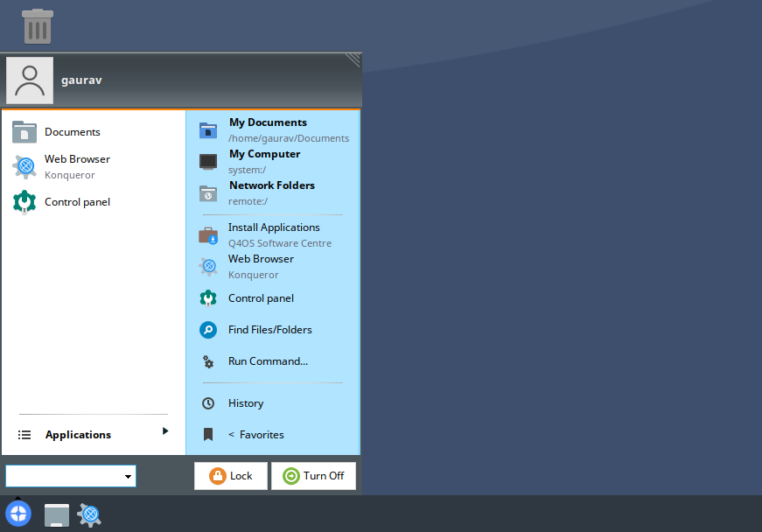Click the My Documents folder icon

[208, 130]
